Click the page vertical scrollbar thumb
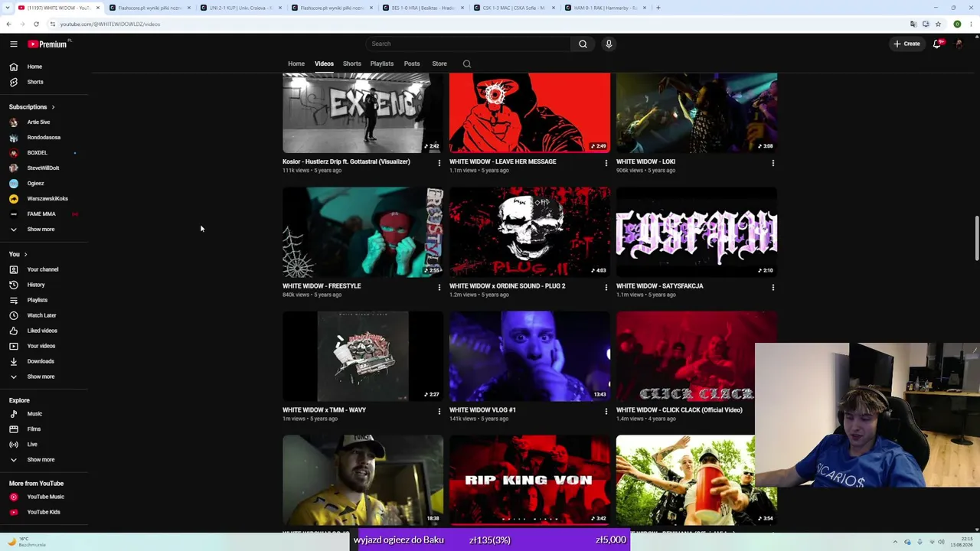This screenshot has height=551, width=980. (976, 239)
